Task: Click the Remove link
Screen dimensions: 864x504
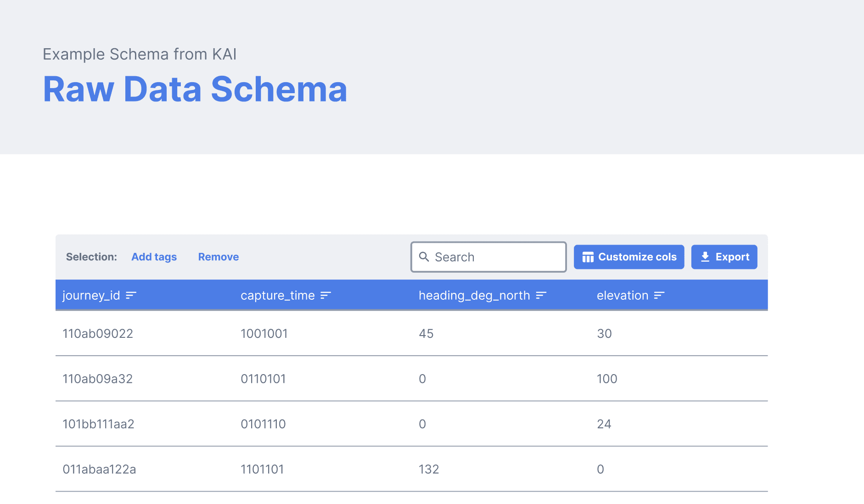Action: [219, 257]
